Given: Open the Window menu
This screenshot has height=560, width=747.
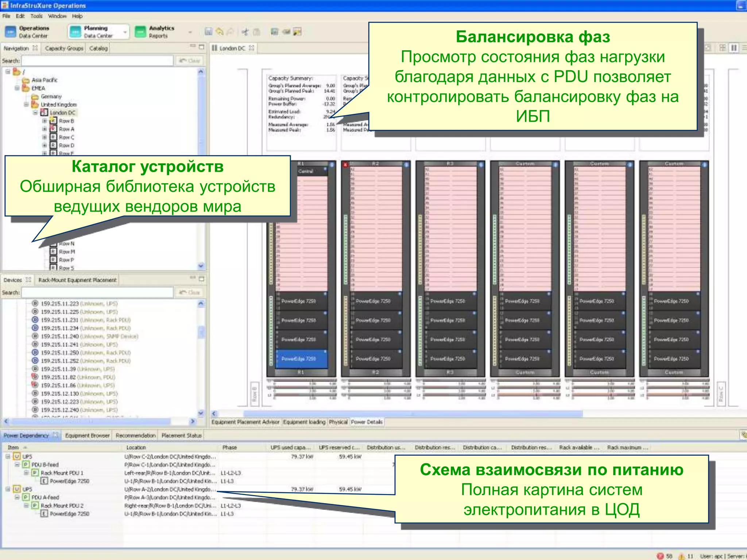Looking at the screenshot, I should [57, 16].
